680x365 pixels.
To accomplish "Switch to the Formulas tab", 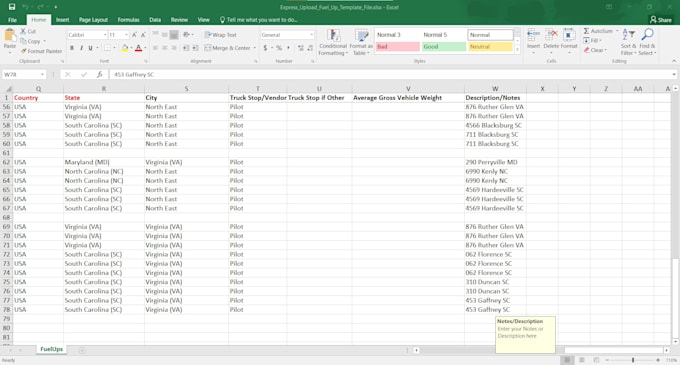I will point(128,20).
